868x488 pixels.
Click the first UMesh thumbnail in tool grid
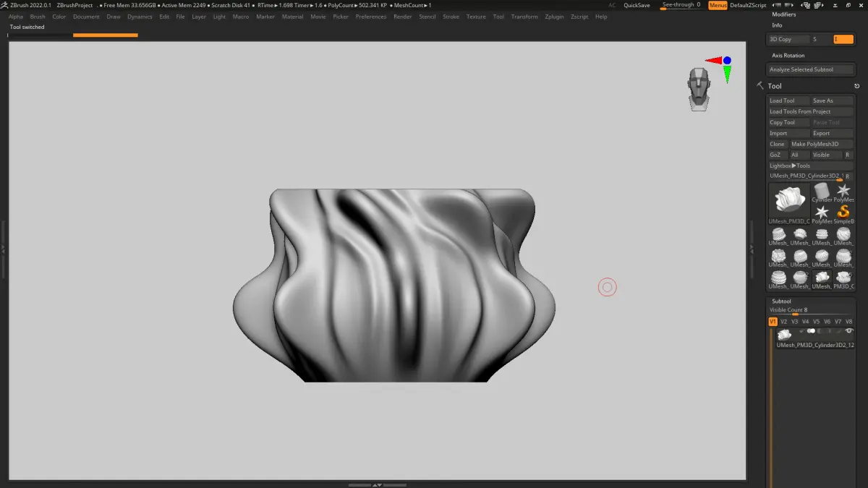778,234
